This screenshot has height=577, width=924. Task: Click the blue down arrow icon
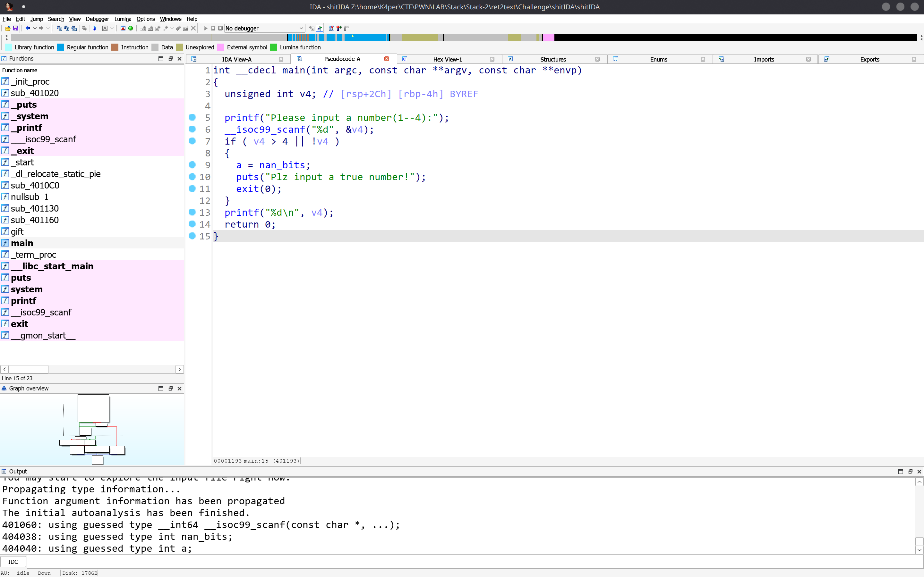click(x=95, y=28)
